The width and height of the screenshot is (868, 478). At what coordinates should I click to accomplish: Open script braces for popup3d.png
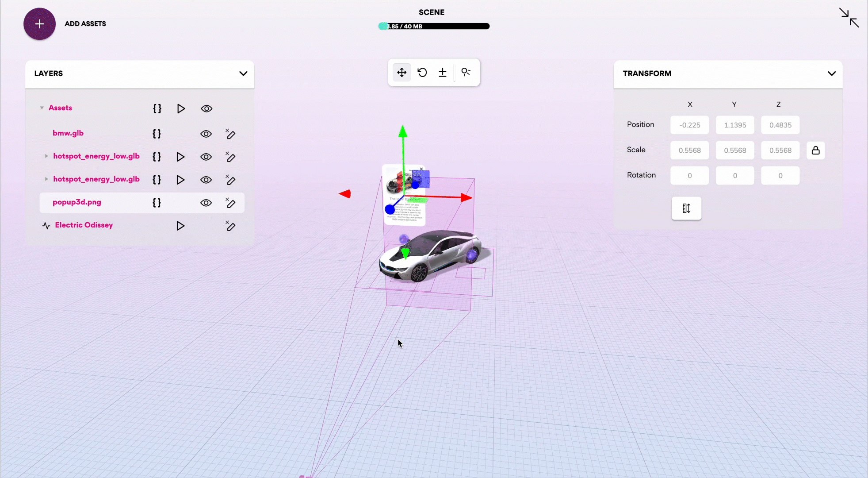point(157,203)
